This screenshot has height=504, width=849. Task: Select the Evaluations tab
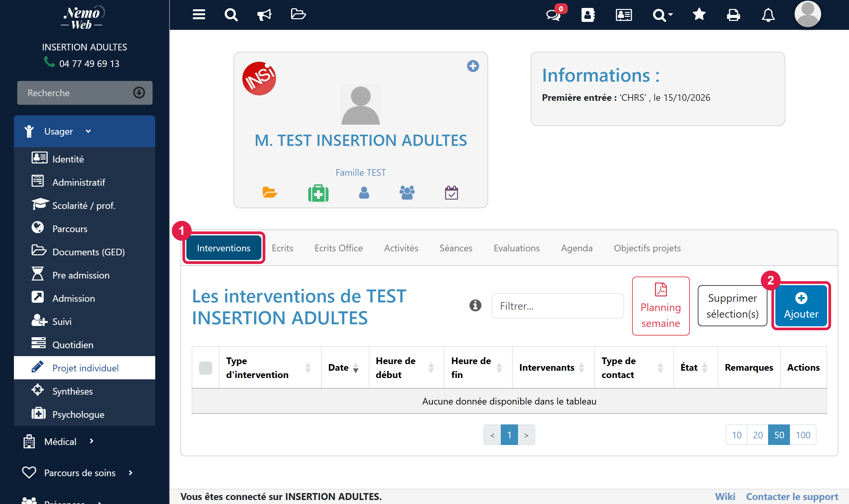517,248
